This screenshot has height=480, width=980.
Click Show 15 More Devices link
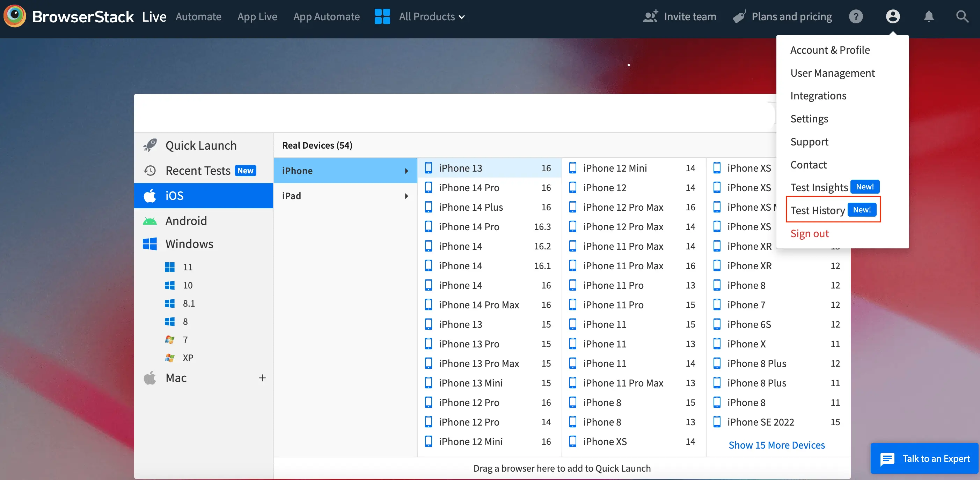tap(776, 445)
